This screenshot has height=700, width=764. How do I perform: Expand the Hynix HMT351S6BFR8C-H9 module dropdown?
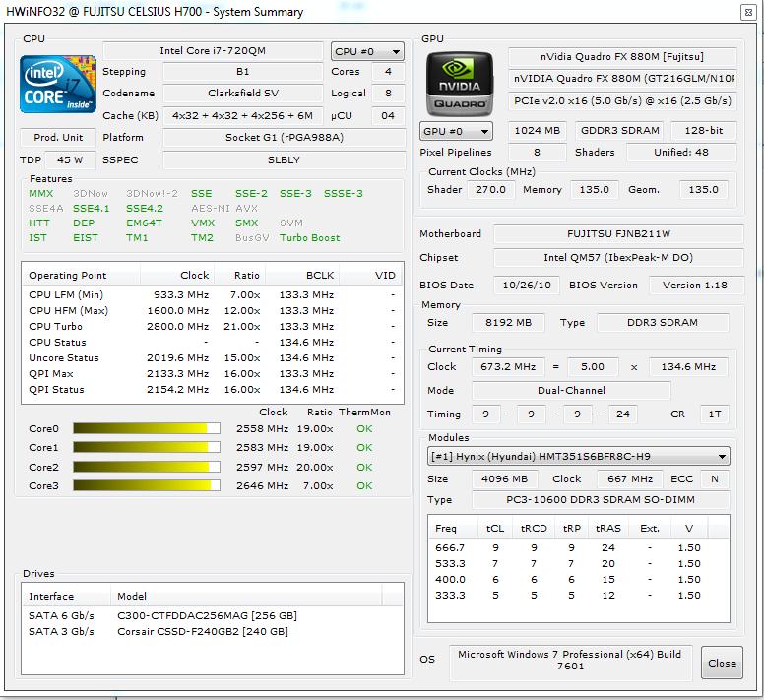(x=578, y=457)
